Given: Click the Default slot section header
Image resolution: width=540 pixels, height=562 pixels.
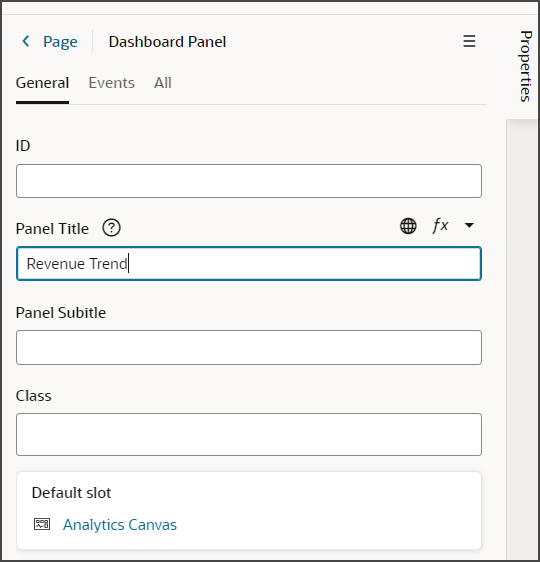Looking at the screenshot, I should [71, 493].
